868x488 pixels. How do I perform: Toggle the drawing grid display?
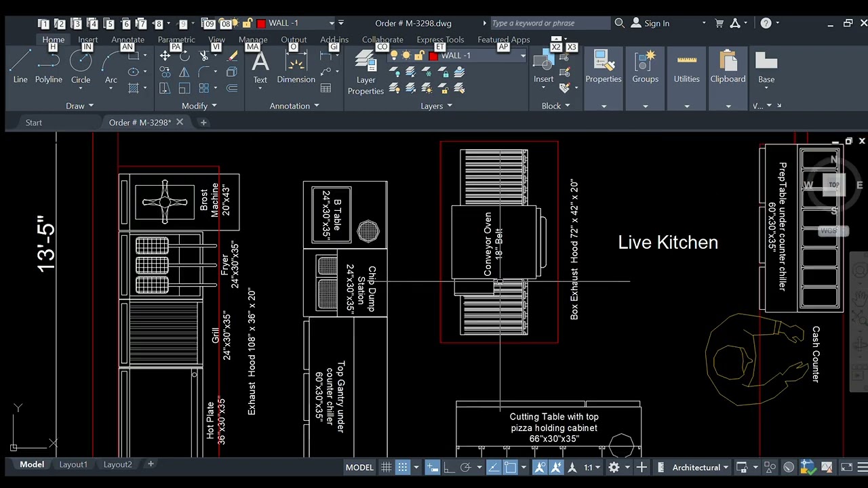[386, 467]
